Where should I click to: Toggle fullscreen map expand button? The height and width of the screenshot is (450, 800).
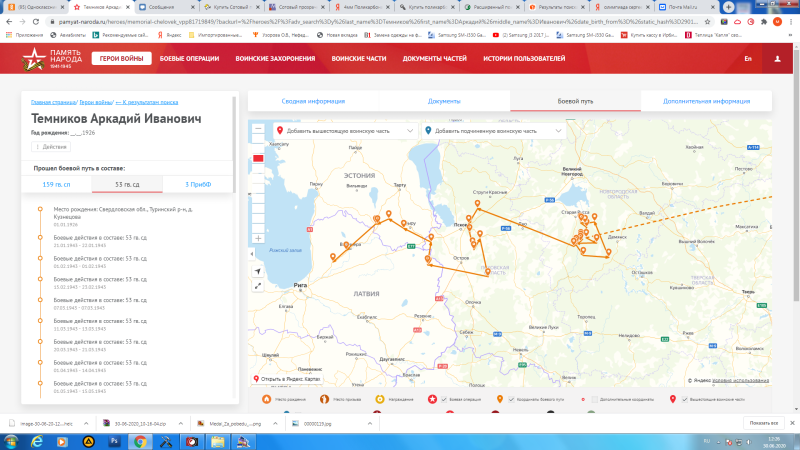[258, 285]
